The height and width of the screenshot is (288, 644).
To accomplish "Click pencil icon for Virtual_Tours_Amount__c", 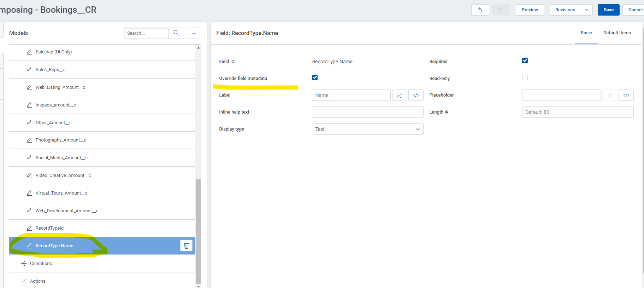I will point(29,193).
